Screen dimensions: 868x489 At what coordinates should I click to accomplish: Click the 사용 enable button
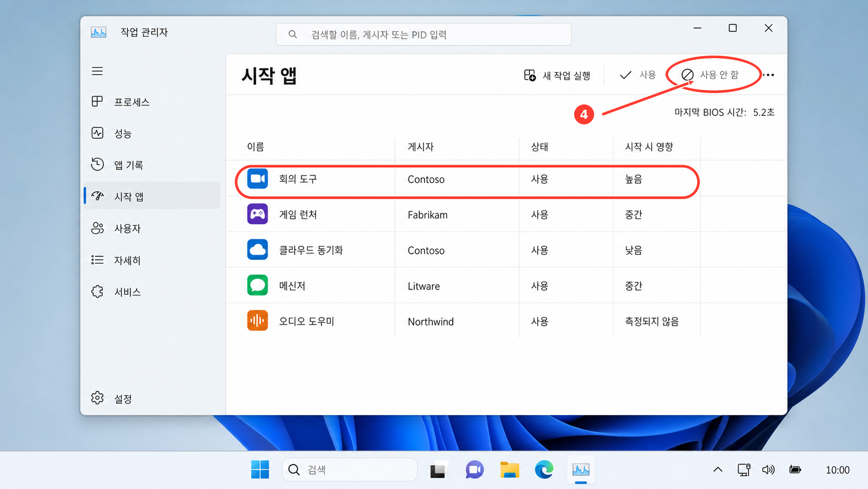(638, 75)
